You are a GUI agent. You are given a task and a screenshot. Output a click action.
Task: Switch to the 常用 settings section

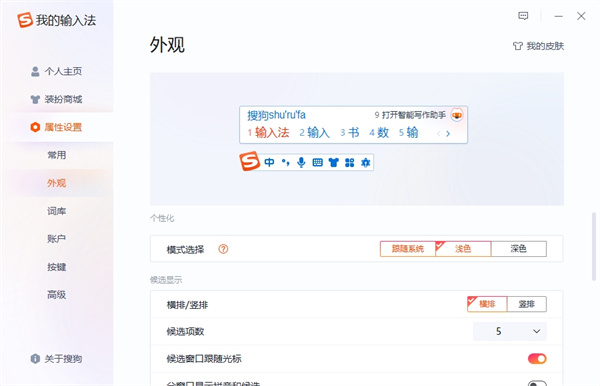pyautogui.click(x=57, y=155)
